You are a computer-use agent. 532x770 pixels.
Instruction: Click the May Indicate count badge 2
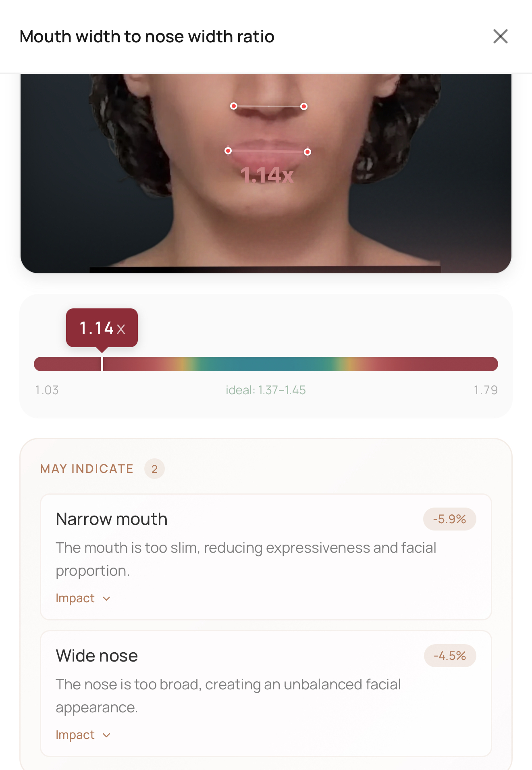(x=154, y=469)
